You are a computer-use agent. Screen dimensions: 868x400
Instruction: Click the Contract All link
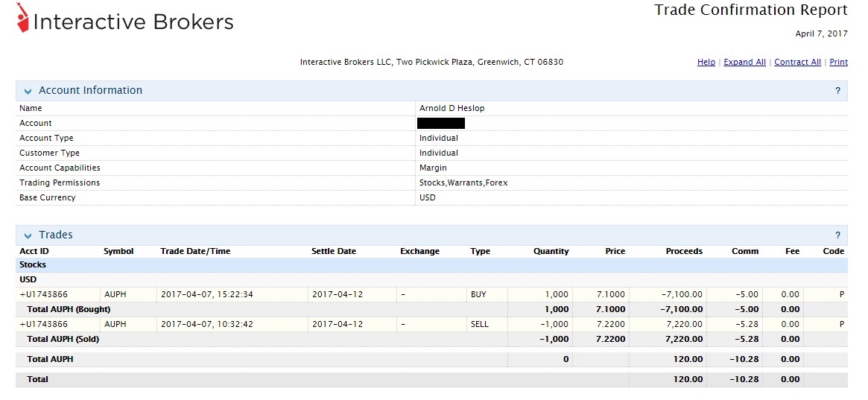pos(797,62)
